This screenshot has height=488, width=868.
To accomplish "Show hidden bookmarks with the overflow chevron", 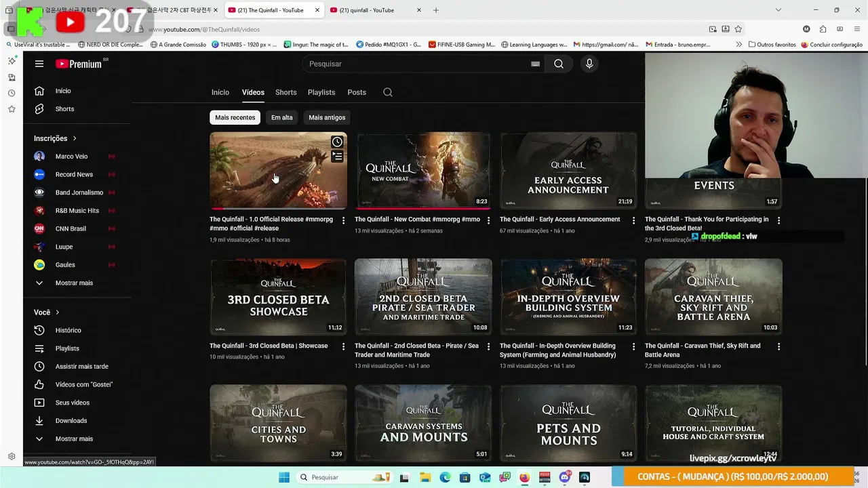I will pyautogui.click(x=740, y=45).
